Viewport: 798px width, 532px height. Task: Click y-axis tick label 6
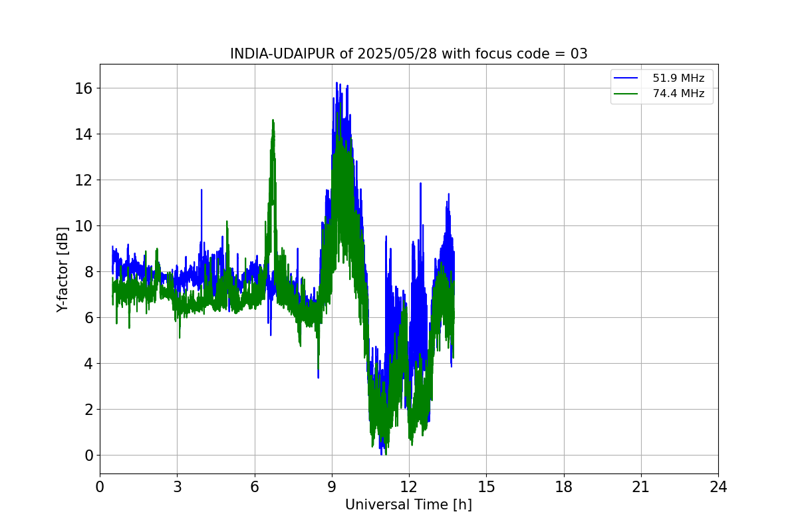click(x=88, y=318)
